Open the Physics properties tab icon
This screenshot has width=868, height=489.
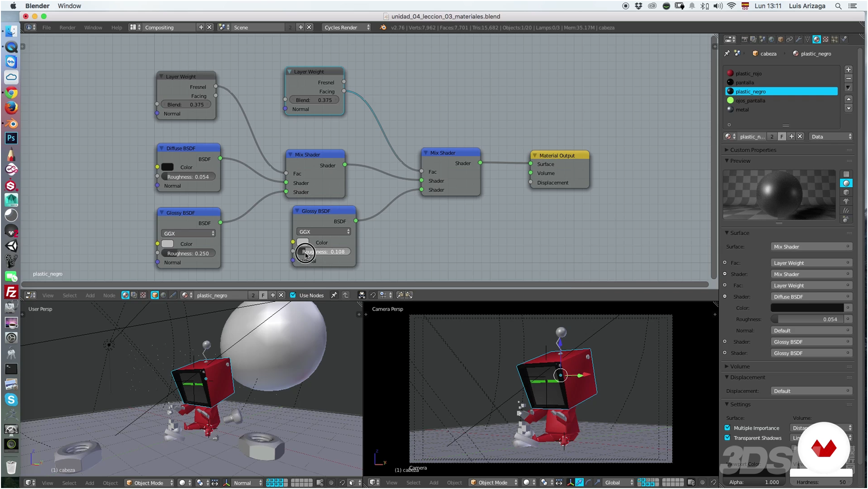[x=843, y=39]
